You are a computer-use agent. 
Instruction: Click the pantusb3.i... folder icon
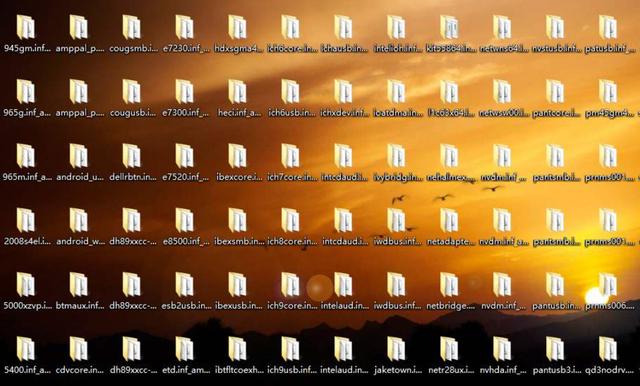pos(555,348)
